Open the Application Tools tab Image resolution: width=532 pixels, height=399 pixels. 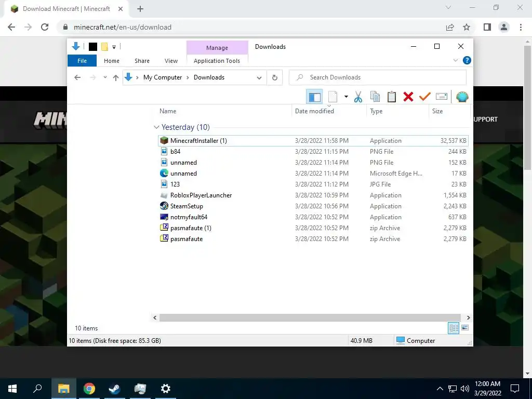(x=217, y=61)
